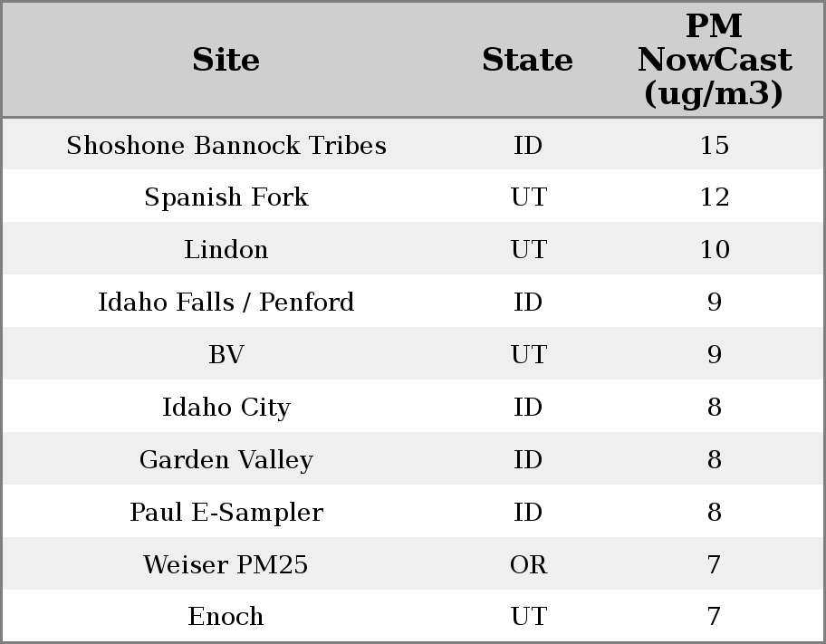Viewport: 826px width, 644px height.
Task: Select the Paul E-Sampler site cell
Action: (x=226, y=513)
